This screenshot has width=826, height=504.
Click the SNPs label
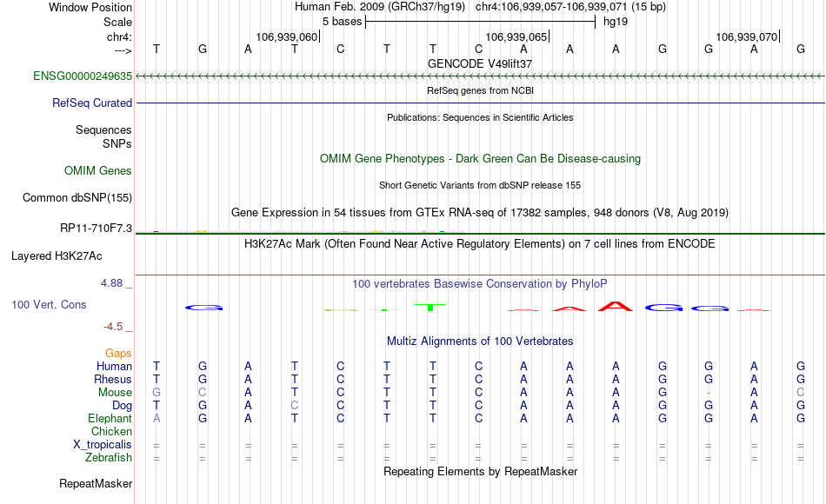click(117, 143)
